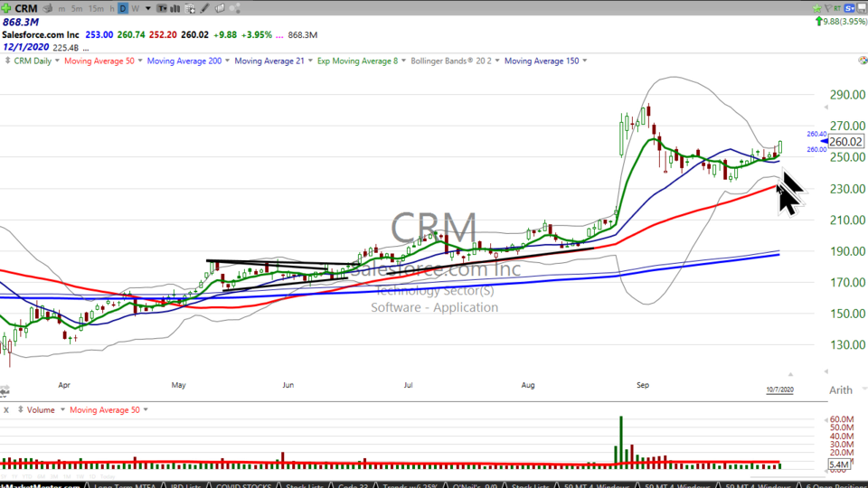Open the timeframe dropdown arrow

point(147,9)
